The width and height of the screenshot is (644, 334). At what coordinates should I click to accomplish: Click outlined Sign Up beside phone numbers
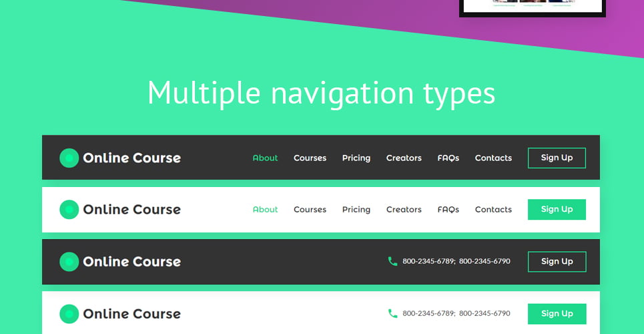557,262
